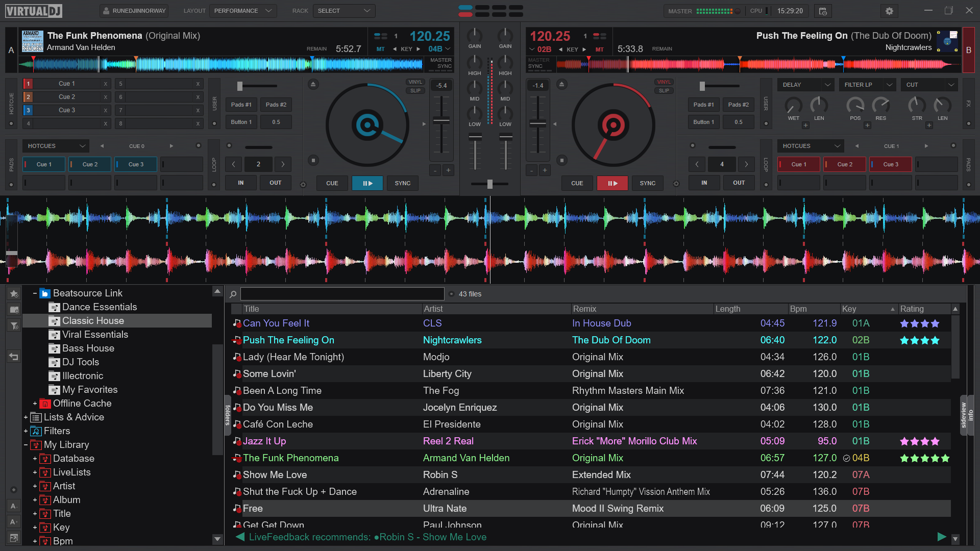The width and height of the screenshot is (980, 551).
Task: Expand the Offline Cache folder
Action: 35,404
